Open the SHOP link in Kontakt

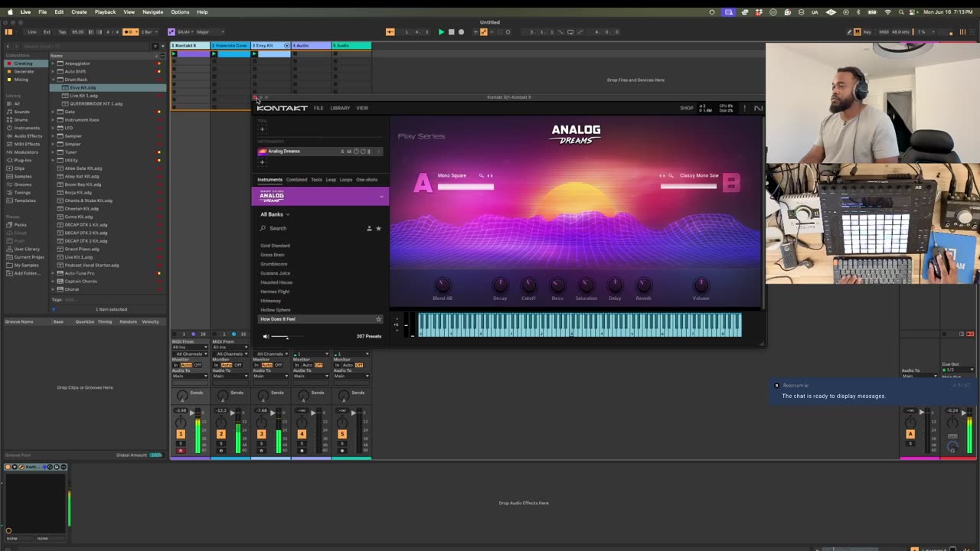687,108
